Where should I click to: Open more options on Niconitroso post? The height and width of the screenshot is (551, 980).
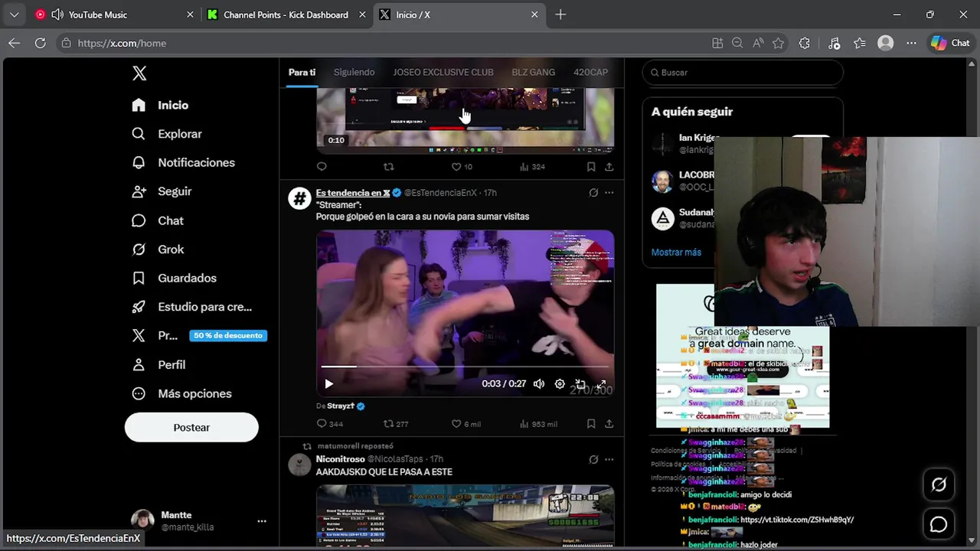(609, 459)
